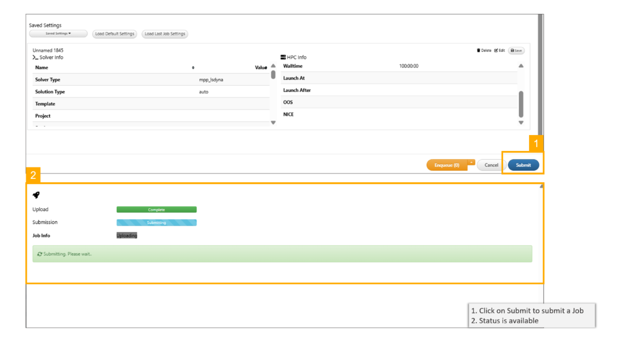Click the Enqueue (0) button
The image size is (644, 341).
[x=446, y=165]
